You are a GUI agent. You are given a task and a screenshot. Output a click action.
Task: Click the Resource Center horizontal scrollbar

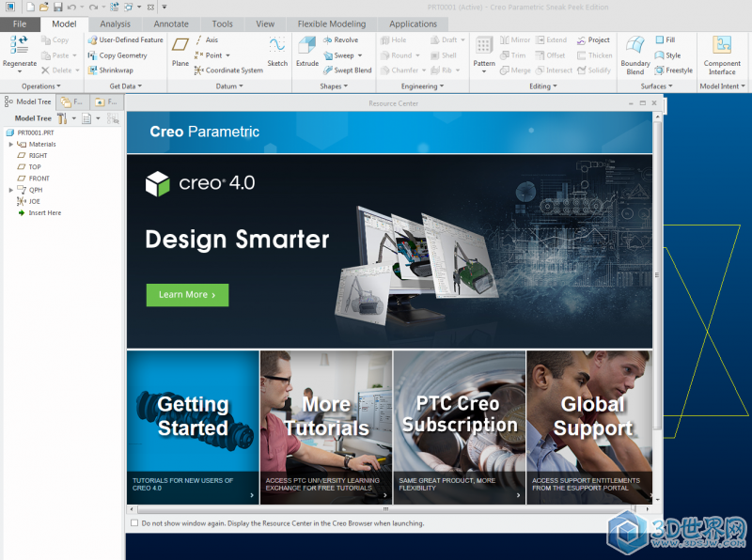[x=384, y=508]
